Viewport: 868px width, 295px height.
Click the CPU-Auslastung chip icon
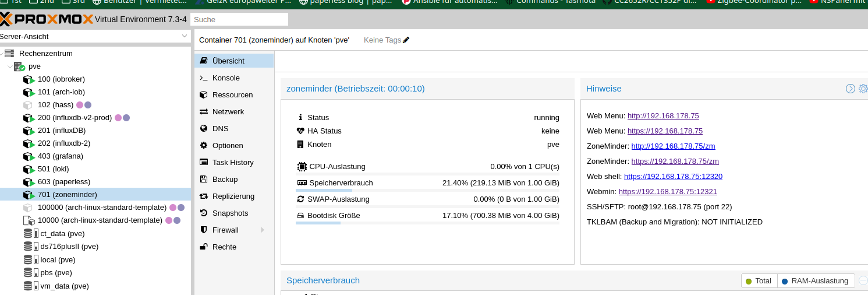pos(302,166)
